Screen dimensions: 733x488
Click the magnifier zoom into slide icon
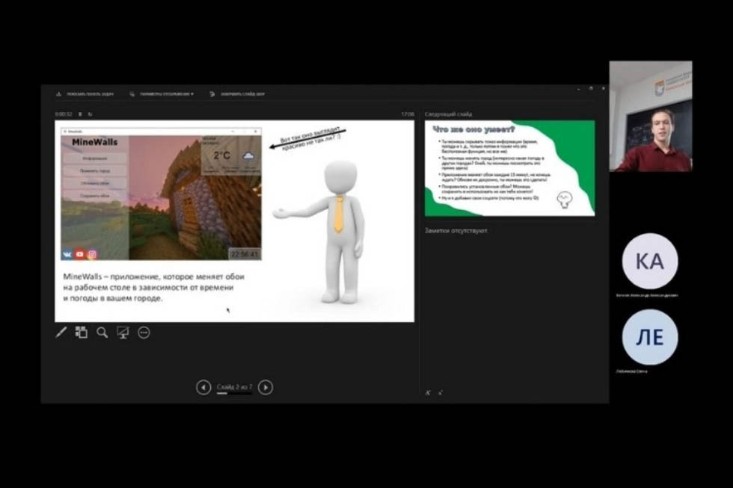(102, 332)
